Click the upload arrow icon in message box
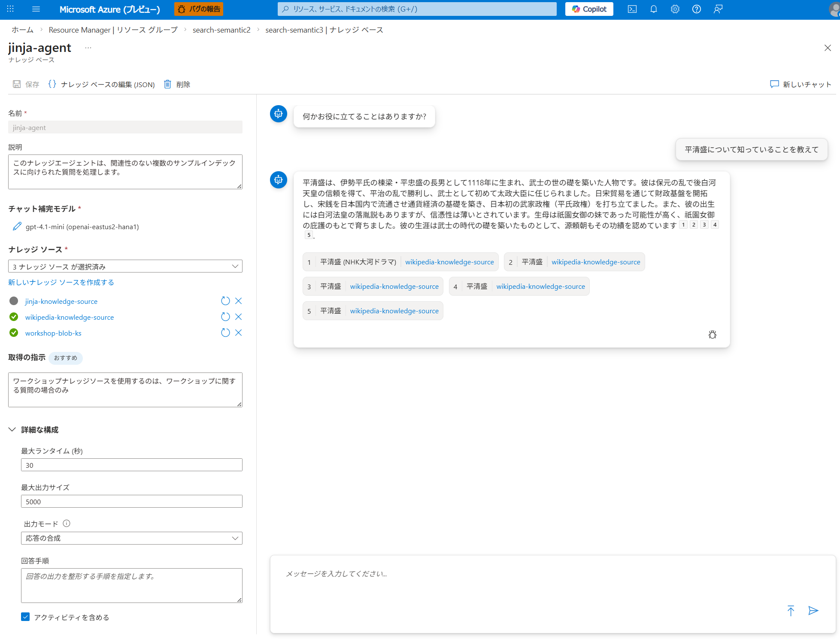The width and height of the screenshot is (840, 639). (791, 611)
